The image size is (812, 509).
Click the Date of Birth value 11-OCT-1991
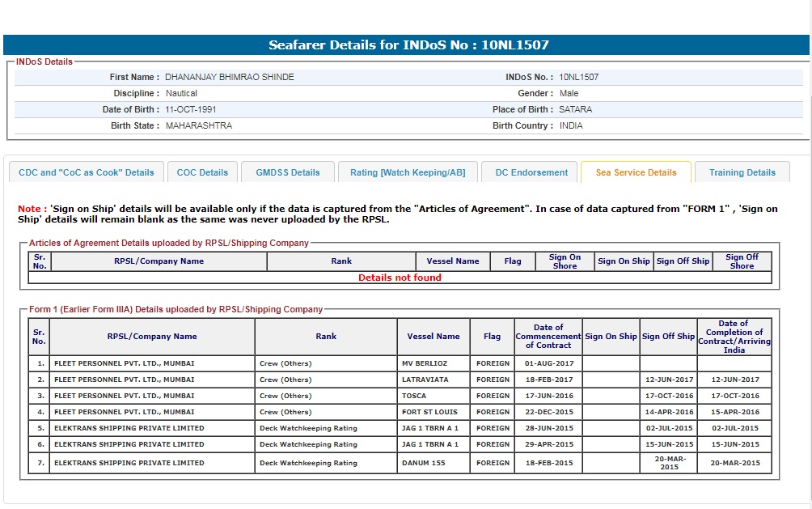coord(191,109)
